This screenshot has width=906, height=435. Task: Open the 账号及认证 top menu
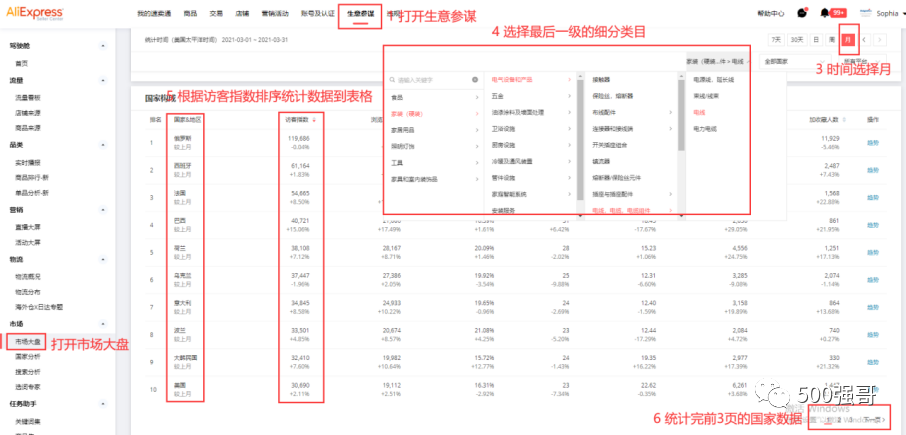point(318,13)
